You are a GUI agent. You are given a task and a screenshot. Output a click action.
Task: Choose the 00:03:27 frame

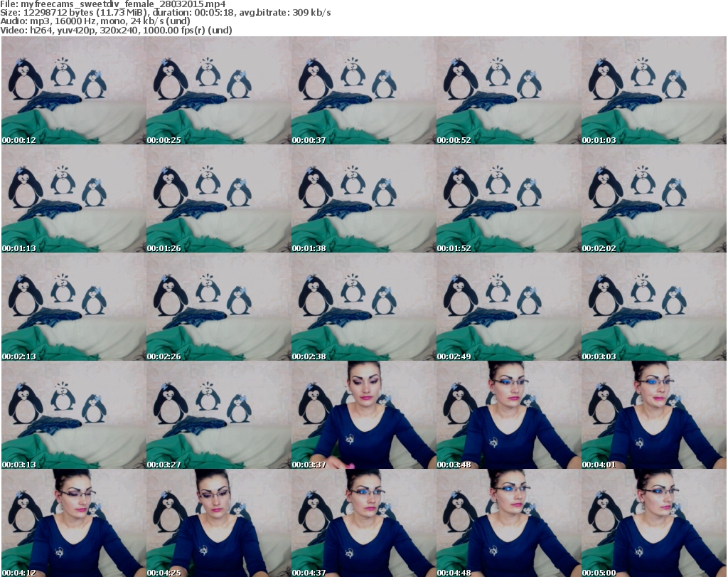click(218, 415)
